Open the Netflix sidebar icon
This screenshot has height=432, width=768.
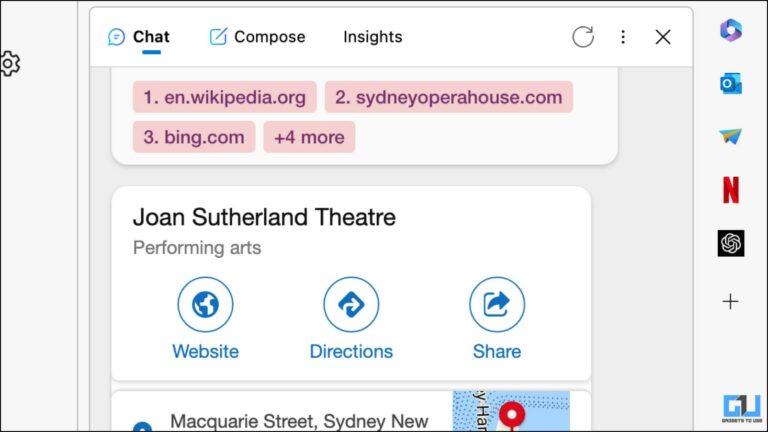[x=731, y=189]
